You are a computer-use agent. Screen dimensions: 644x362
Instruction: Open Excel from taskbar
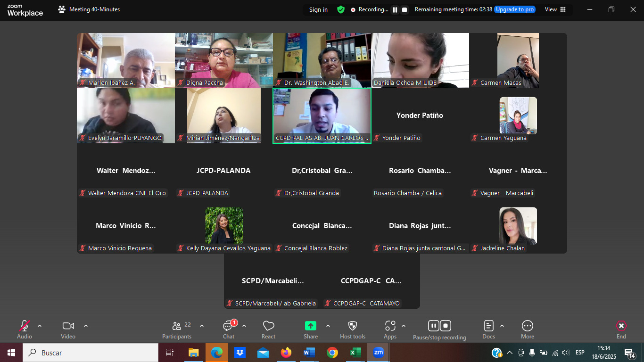[x=355, y=353]
